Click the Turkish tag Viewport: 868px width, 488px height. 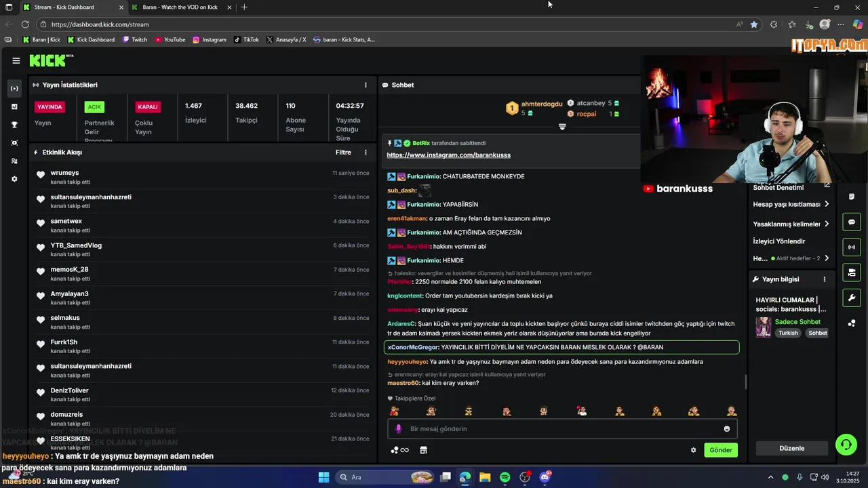pyautogui.click(x=788, y=333)
